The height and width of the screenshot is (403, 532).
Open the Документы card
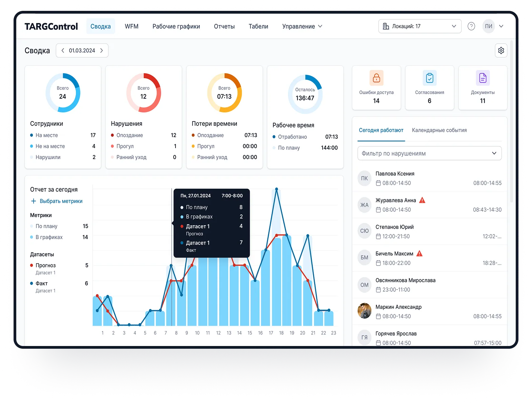coord(483,88)
